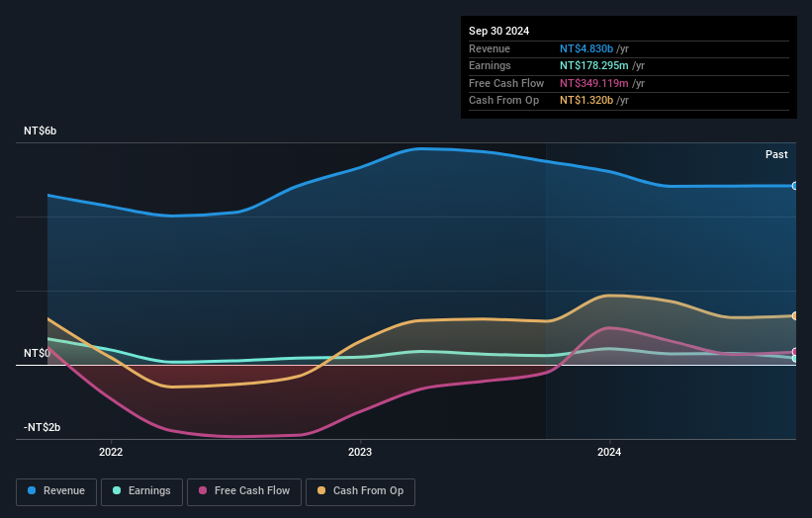
Task: Click the Revenue row label in tooltip
Action: [x=490, y=48]
